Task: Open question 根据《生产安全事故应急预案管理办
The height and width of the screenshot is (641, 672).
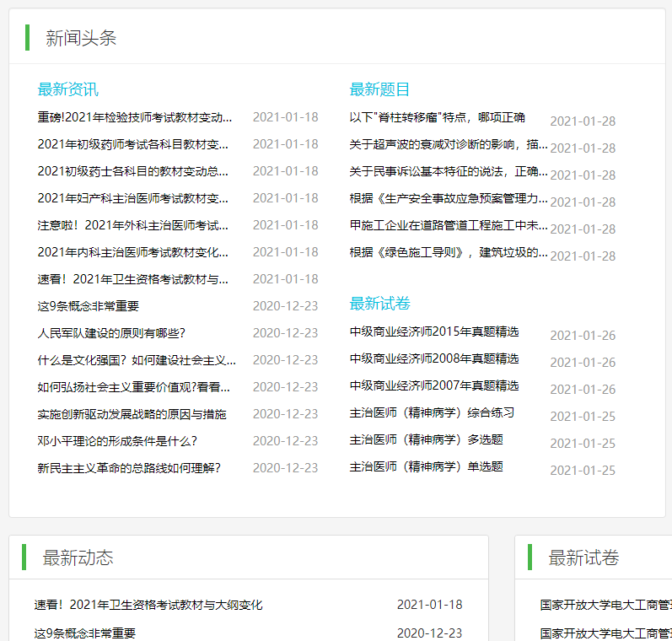Action: [x=449, y=198]
